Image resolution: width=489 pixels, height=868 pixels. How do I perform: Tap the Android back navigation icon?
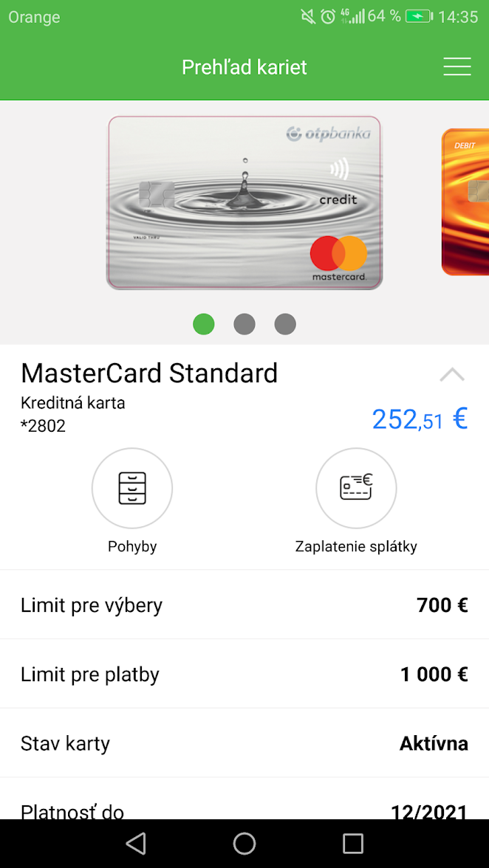click(136, 843)
